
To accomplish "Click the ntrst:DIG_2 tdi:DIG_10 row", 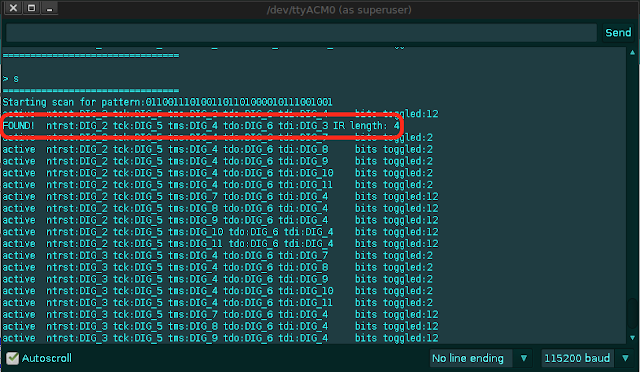I will (x=218, y=173).
